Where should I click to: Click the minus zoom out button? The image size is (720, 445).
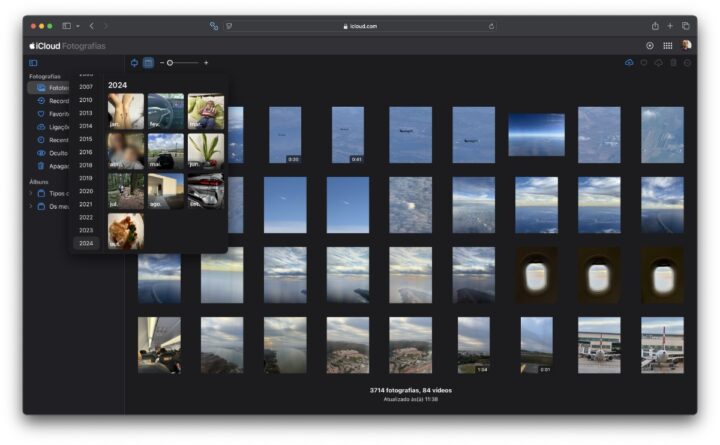click(x=162, y=63)
